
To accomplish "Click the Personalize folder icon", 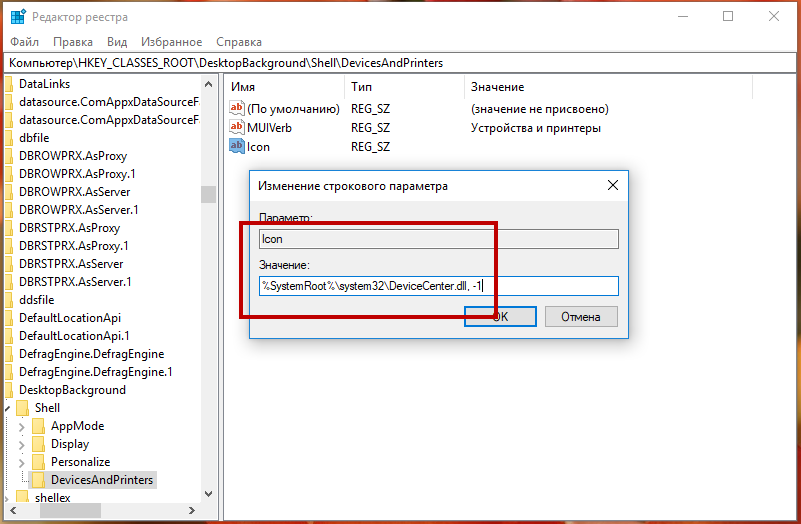I will tap(38, 462).
